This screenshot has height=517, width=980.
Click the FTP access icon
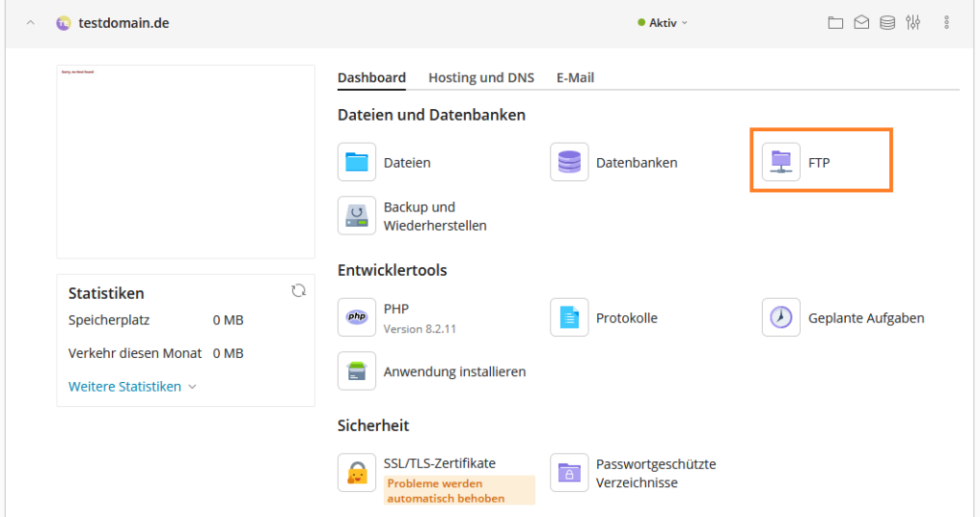point(781,162)
